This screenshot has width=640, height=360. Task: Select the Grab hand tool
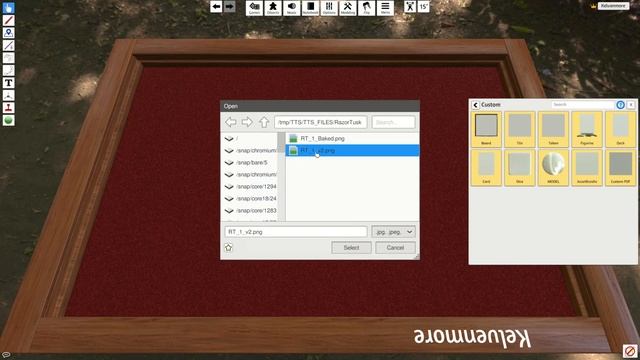click(x=9, y=8)
